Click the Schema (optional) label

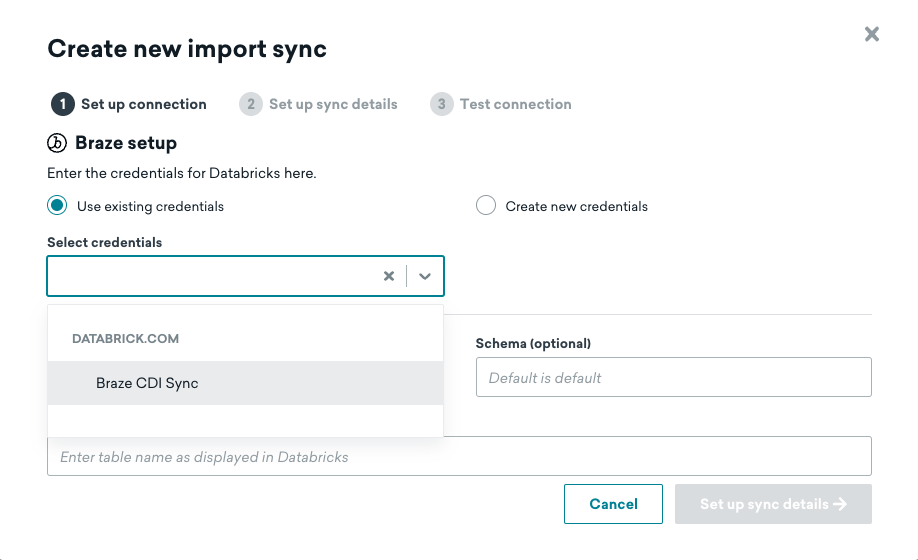pos(533,343)
